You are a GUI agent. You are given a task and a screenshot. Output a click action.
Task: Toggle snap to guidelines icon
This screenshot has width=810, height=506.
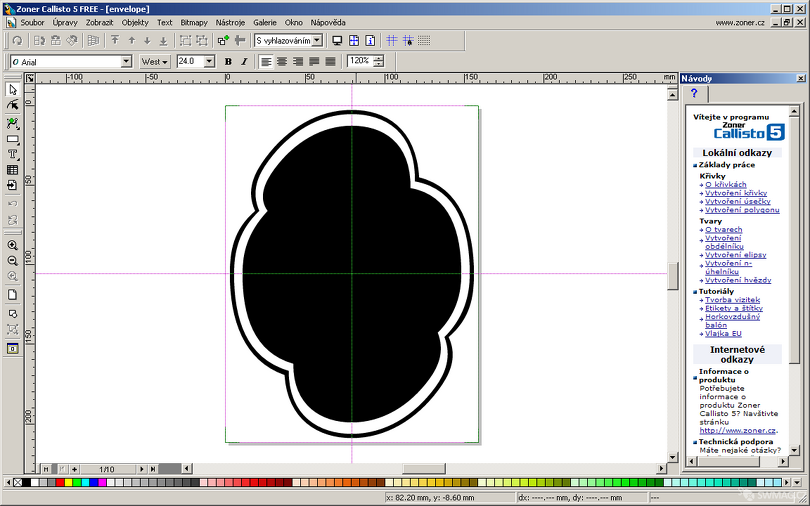point(408,41)
